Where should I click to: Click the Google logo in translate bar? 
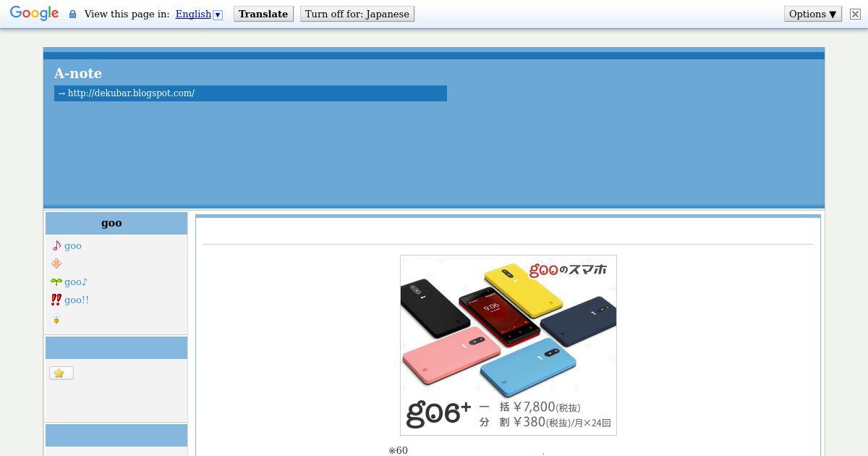(34, 14)
